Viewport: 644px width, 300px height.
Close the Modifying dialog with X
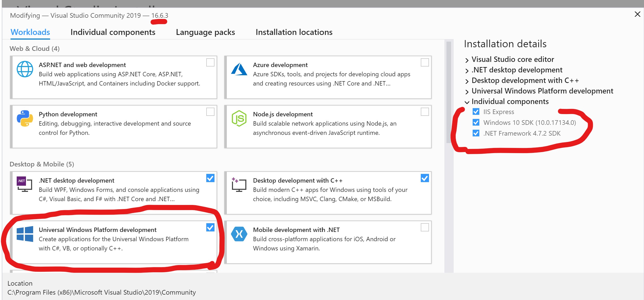coord(637,14)
